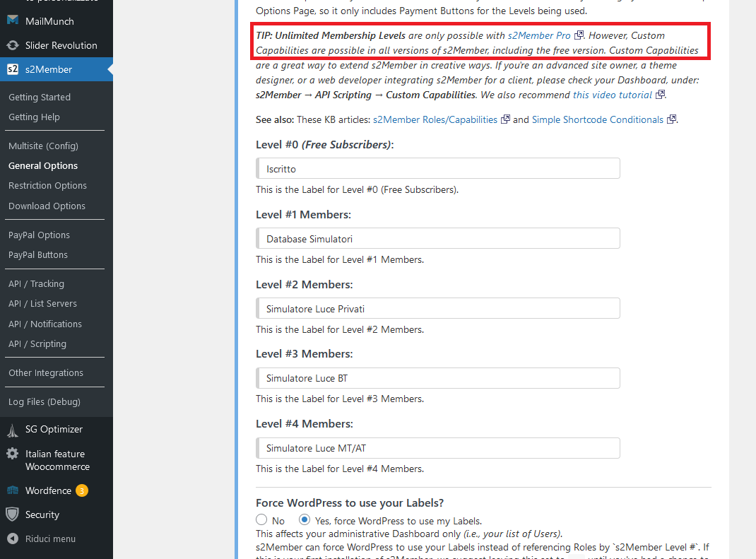Screen dimensions: 756x559
Task: Edit Level #4 field Simulatore Luce MT/AT
Action: pos(438,448)
